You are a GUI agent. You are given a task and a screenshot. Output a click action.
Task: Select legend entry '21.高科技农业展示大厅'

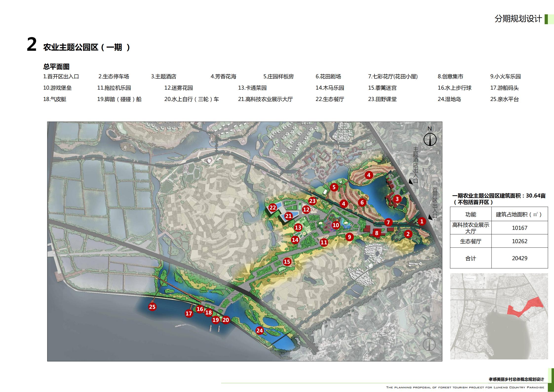pyautogui.click(x=266, y=99)
